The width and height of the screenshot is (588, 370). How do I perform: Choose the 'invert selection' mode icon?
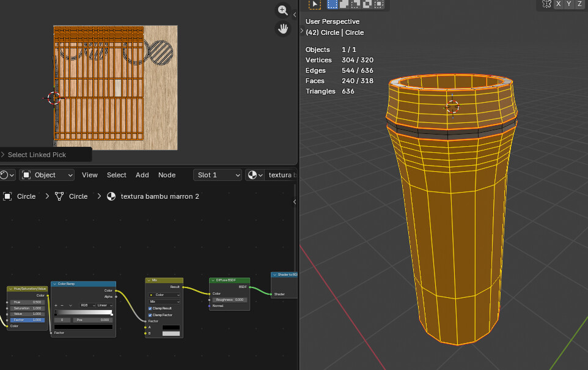tap(367, 4)
